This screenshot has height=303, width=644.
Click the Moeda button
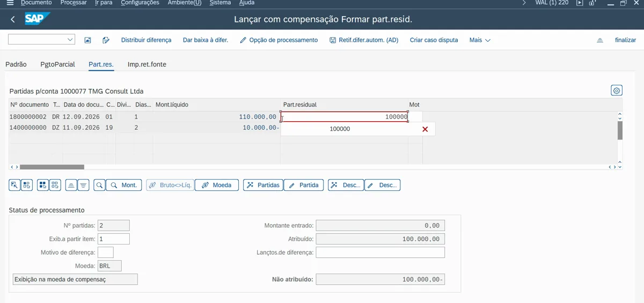[x=217, y=185]
